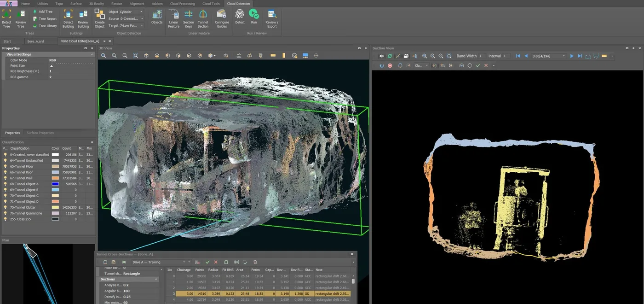The height and width of the screenshot is (304, 644).
Task: Open the Clu... dropdown in Section View
Action: point(421,66)
